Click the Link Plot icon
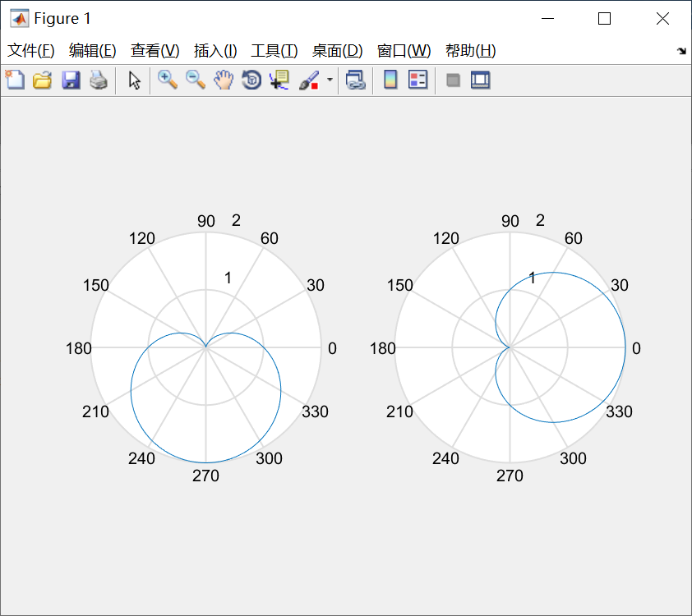This screenshot has width=692, height=616. pos(355,80)
